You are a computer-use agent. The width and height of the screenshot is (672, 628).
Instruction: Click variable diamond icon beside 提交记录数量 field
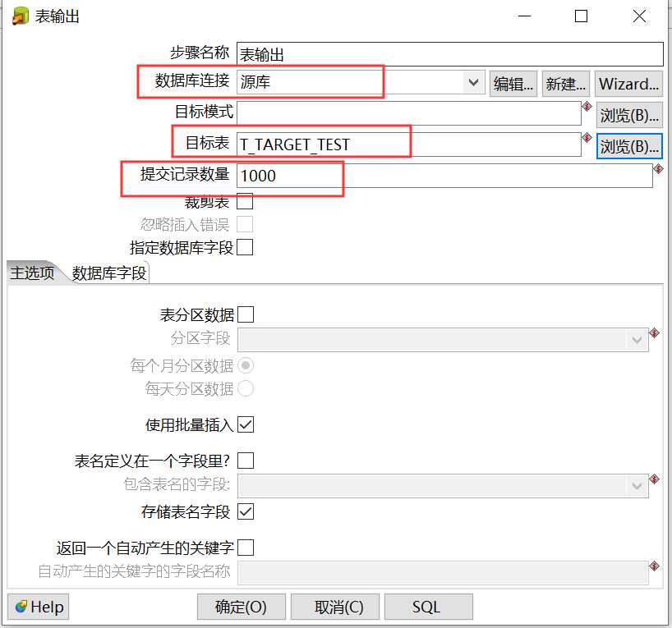tap(658, 168)
